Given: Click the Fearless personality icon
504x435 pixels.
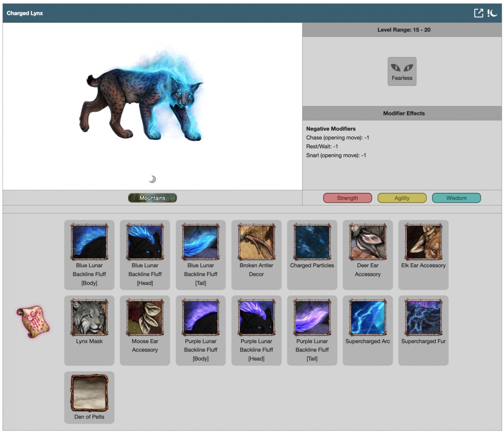Looking at the screenshot, I should pyautogui.click(x=402, y=71).
